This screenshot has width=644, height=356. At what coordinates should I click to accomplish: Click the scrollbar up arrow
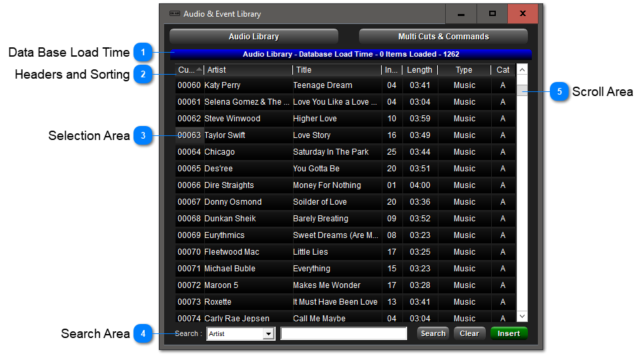coord(522,70)
